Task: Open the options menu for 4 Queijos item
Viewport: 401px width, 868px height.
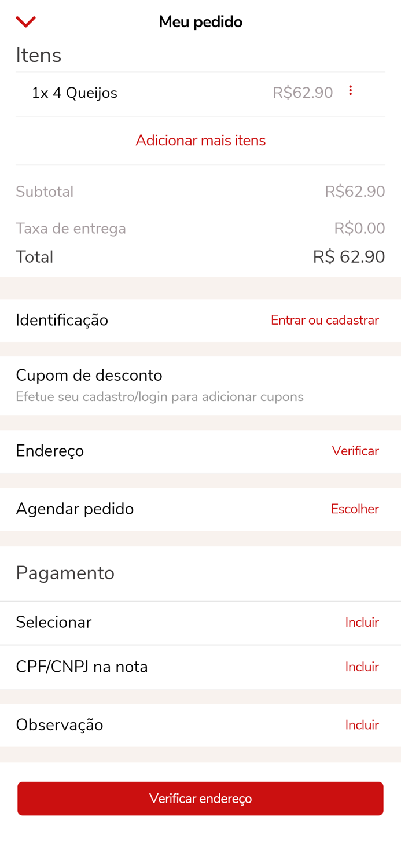Action: [x=351, y=91]
